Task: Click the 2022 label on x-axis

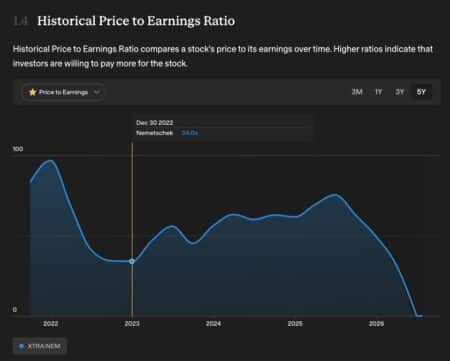Action: pyautogui.click(x=51, y=324)
